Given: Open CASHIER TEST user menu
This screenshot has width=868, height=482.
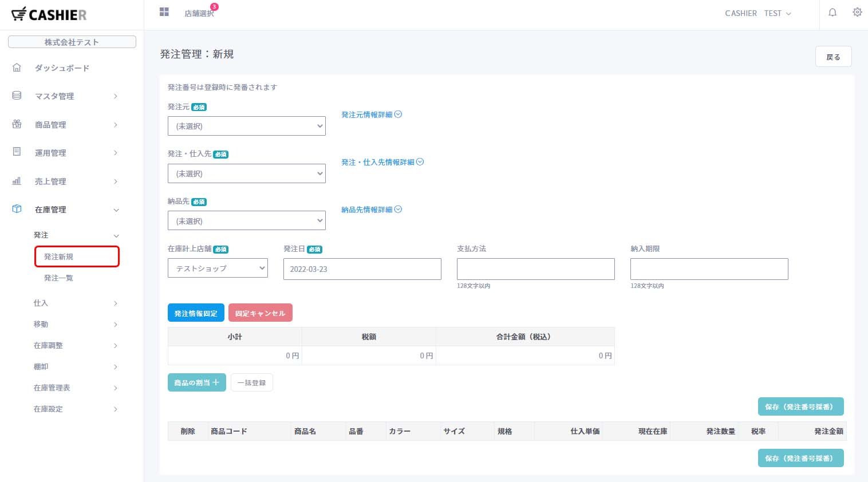Looking at the screenshot, I should coord(758,13).
